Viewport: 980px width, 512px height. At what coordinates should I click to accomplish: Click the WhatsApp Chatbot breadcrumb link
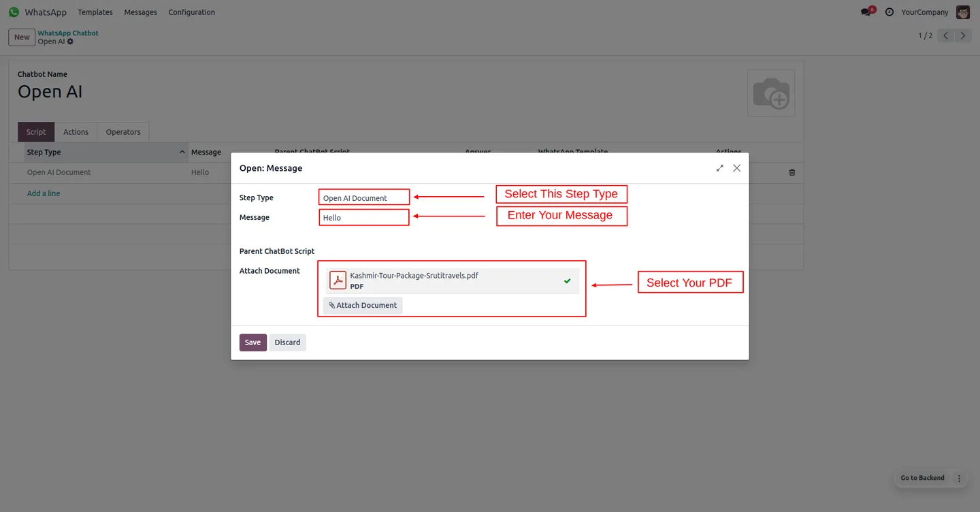[x=68, y=33]
